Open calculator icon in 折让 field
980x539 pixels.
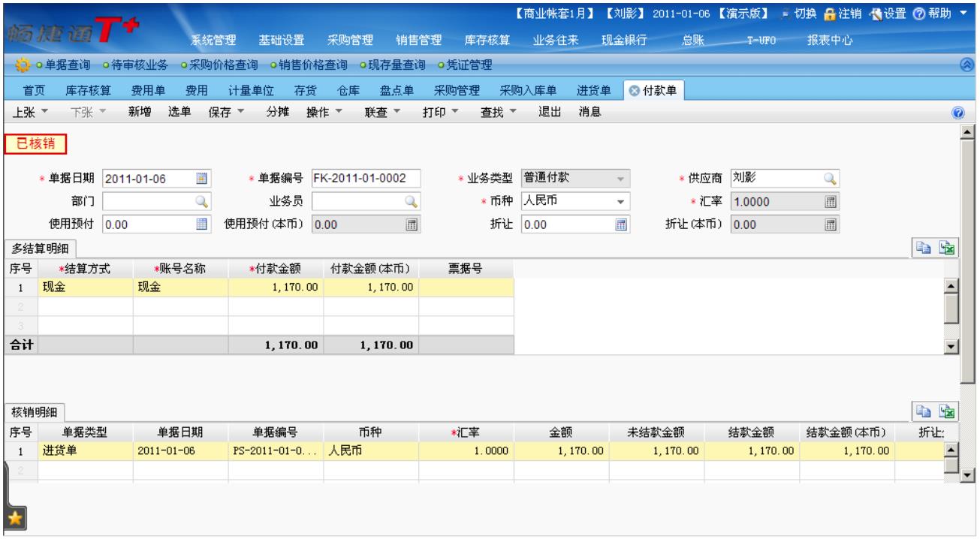tap(621, 223)
